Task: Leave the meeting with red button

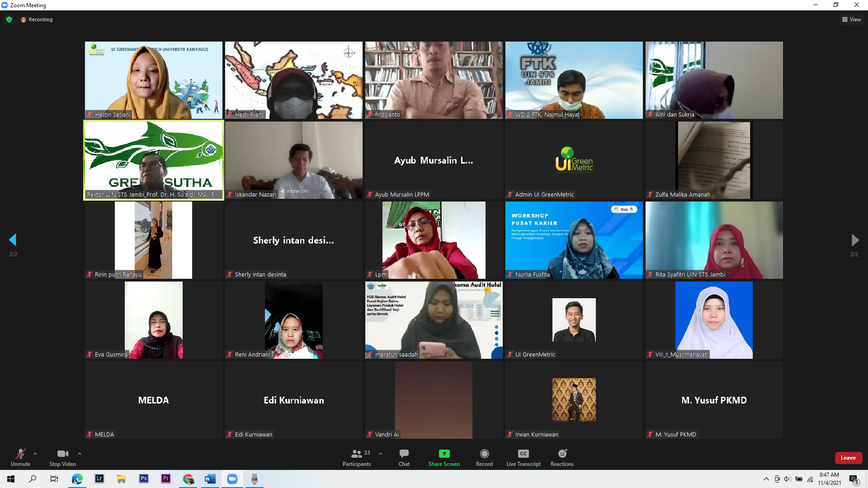Action: 848,458
